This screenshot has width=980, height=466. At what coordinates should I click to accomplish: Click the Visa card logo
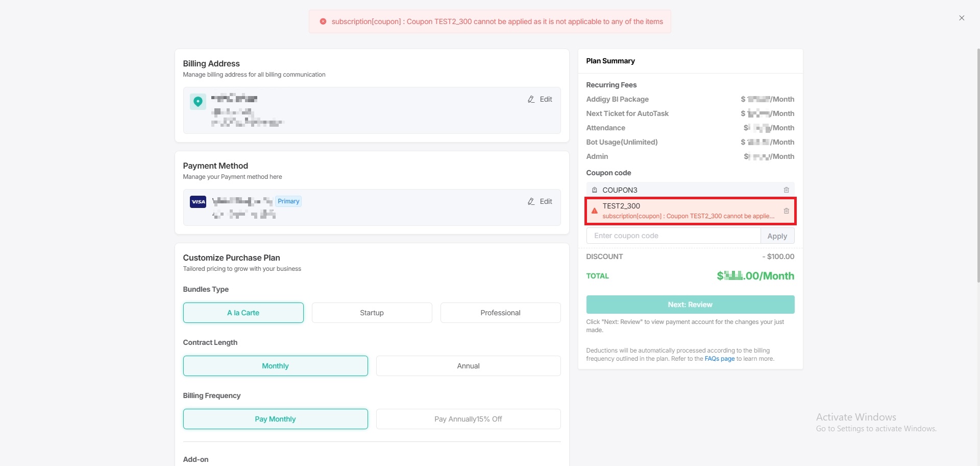198,202
